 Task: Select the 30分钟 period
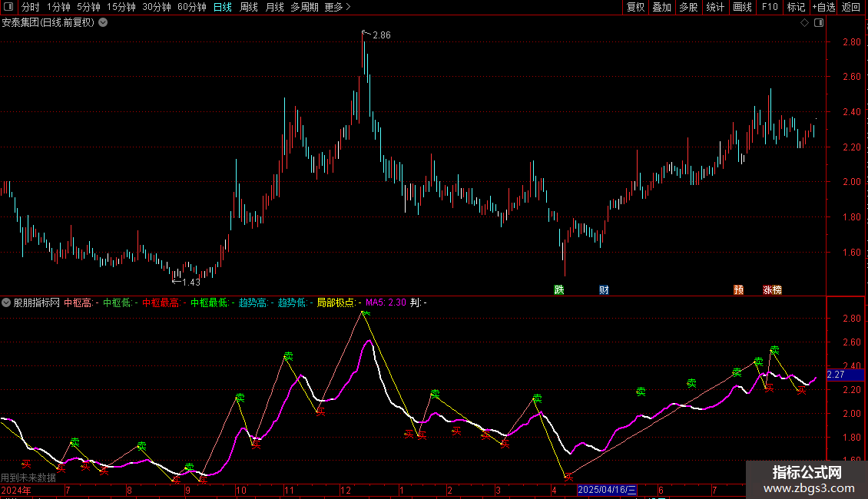click(157, 7)
